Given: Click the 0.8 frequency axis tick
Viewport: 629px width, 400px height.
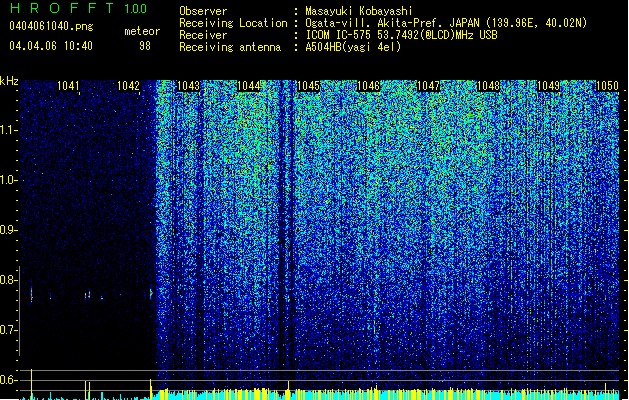Looking at the screenshot, I should [x=9, y=280].
